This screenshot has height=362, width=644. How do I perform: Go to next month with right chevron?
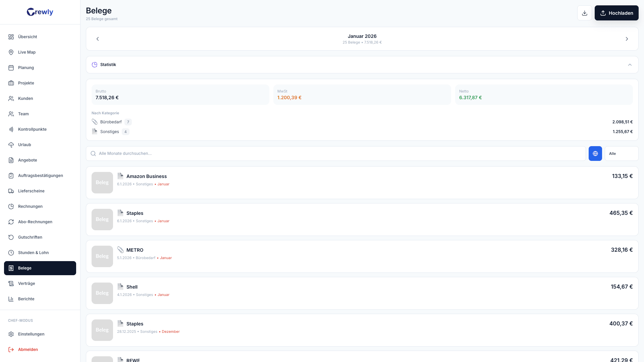[627, 39]
